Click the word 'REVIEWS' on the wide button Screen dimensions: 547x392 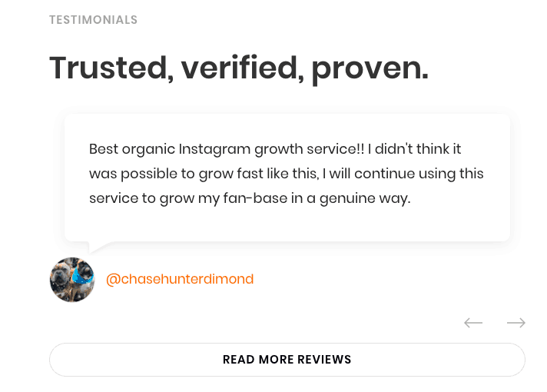click(x=324, y=360)
